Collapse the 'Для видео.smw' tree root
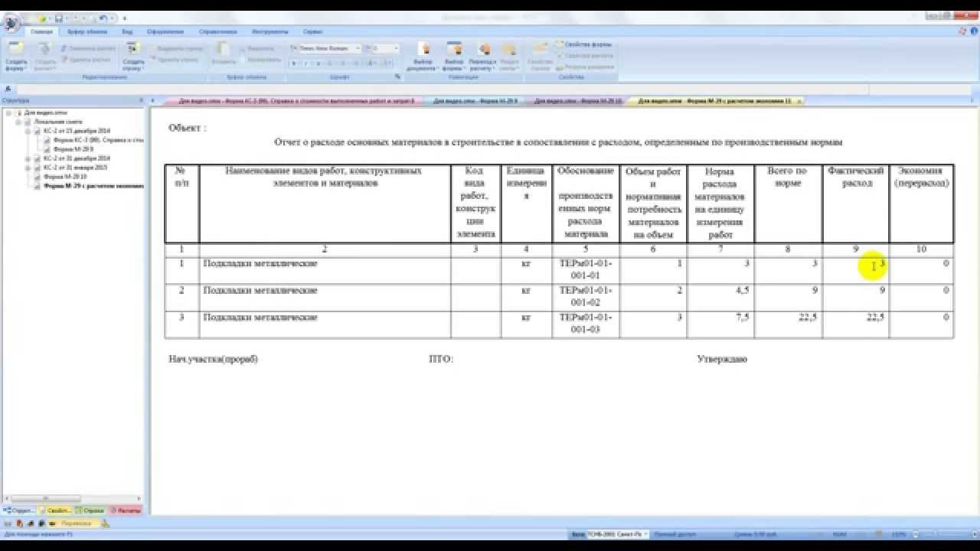Image resolution: width=980 pixels, height=551 pixels. 8,113
